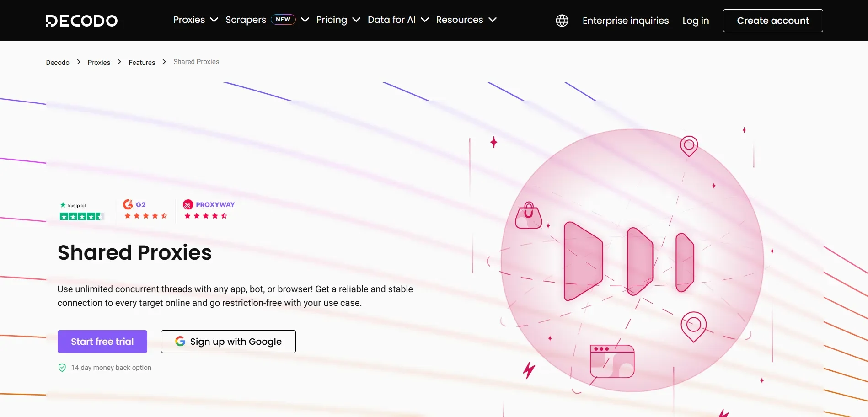Click the Proxyway rating badge
Screen dimensions: 868x417
click(209, 209)
